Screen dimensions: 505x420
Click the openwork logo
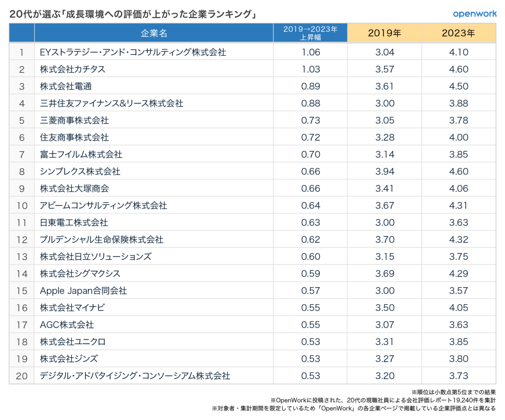pos(474,14)
